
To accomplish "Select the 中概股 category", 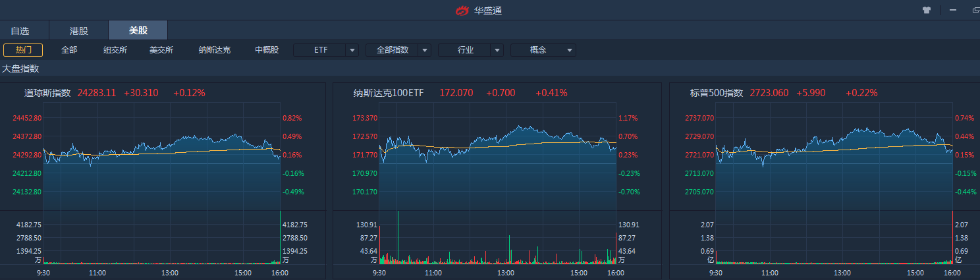I will (x=267, y=50).
